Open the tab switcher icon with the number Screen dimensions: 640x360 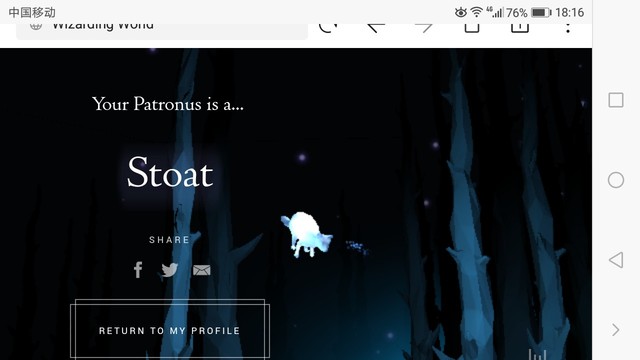pos(520,28)
